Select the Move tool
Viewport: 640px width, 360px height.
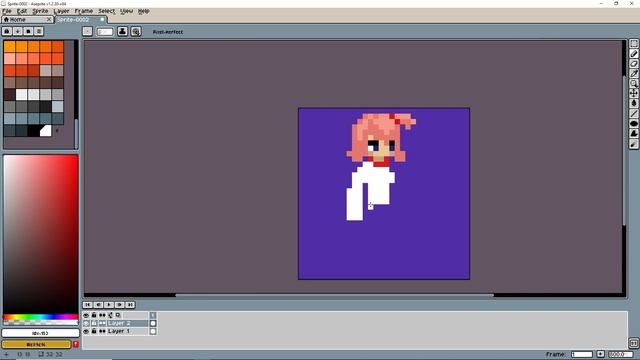[x=634, y=93]
